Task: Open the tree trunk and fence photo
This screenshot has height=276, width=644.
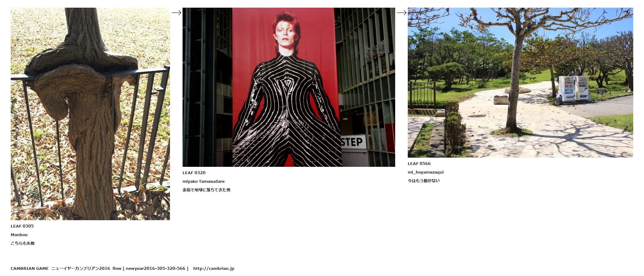Action: tap(90, 114)
